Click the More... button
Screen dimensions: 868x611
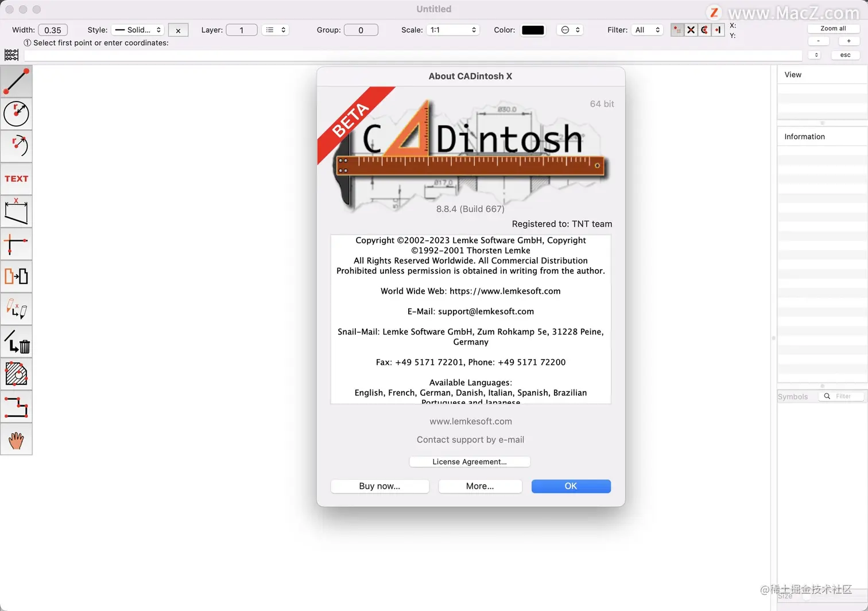[480, 486]
